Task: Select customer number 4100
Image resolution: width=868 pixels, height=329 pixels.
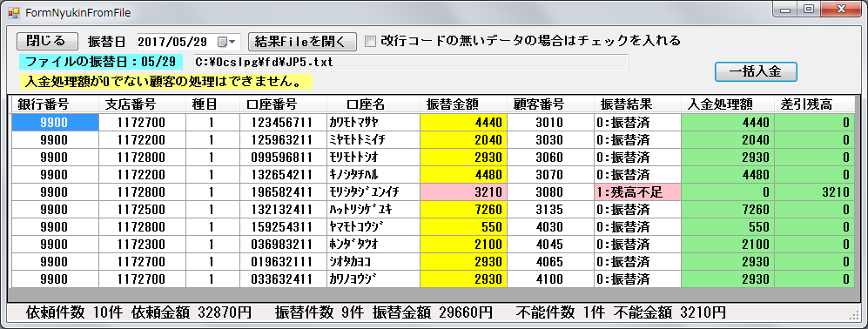Action: tap(550, 279)
